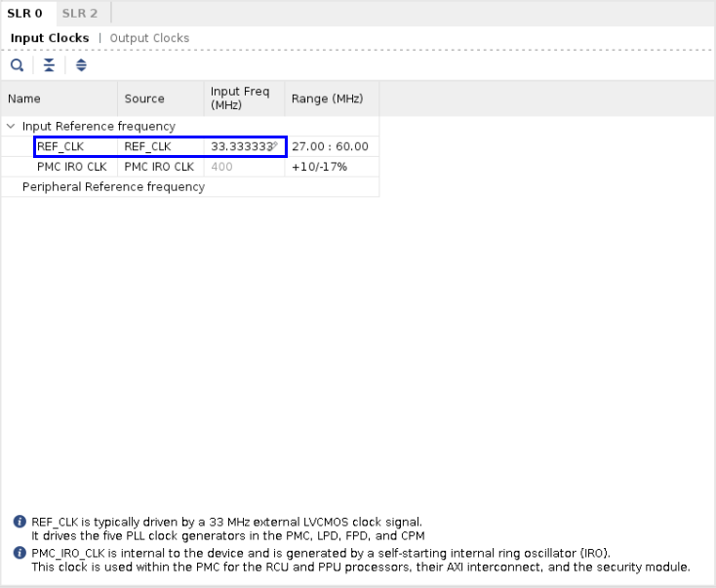716x588 pixels.
Task: Open the Output Clocks view
Action: (x=149, y=38)
